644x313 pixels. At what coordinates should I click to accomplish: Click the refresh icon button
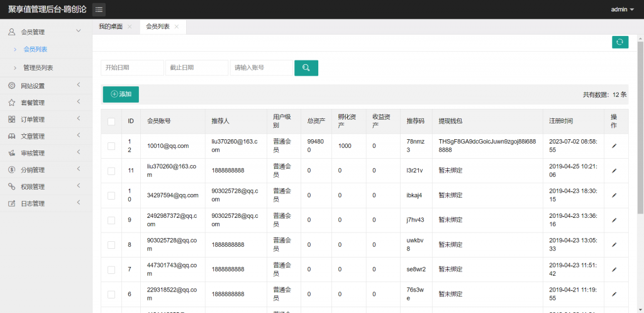(619, 42)
